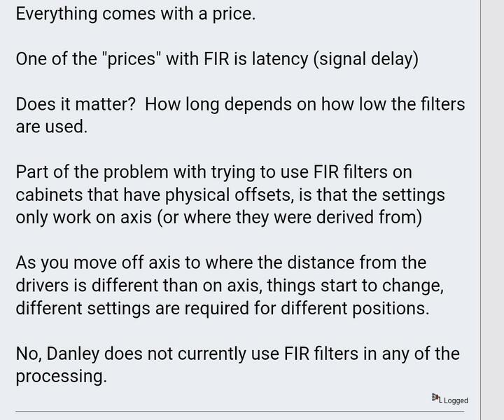The height and width of the screenshot is (420, 504).
Task: Click the line "Everything comes with a price."
Action: (x=135, y=13)
